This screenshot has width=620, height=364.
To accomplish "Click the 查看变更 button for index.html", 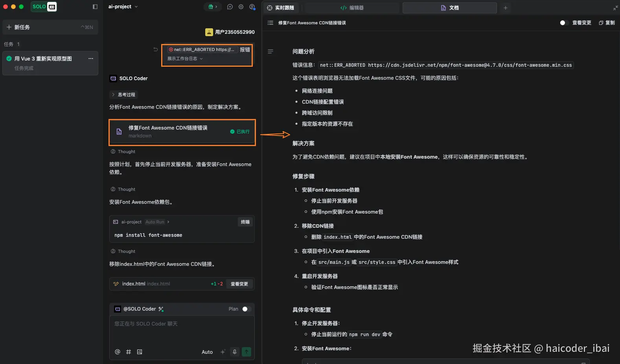I will click(x=239, y=284).
